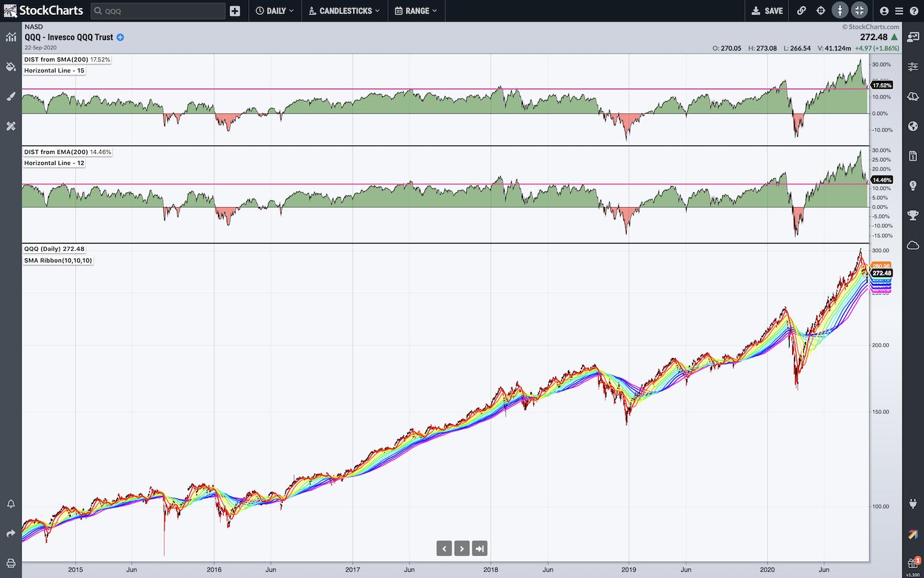This screenshot has width=924, height=578.
Task: Click the trophy icon in right sidebar
Action: point(913,215)
